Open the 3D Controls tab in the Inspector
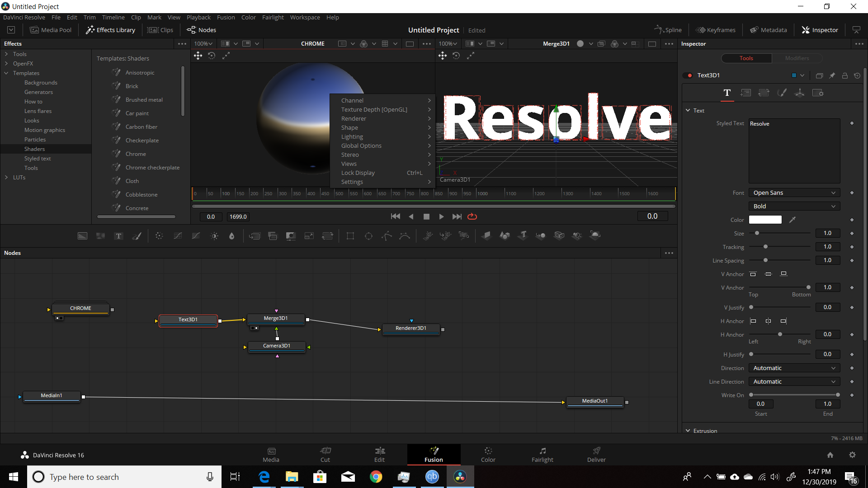The width and height of the screenshot is (868, 488). pos(800,93)
